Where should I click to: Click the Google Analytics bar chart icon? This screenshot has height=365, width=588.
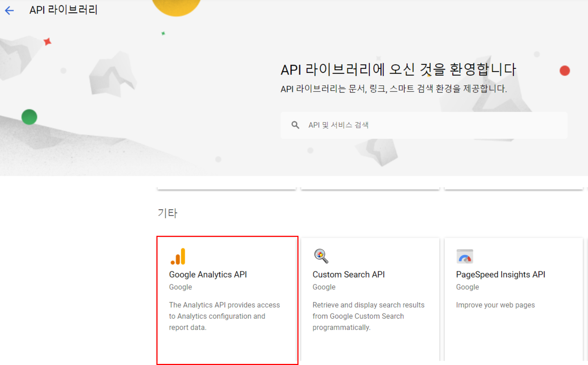coord(178,256)
